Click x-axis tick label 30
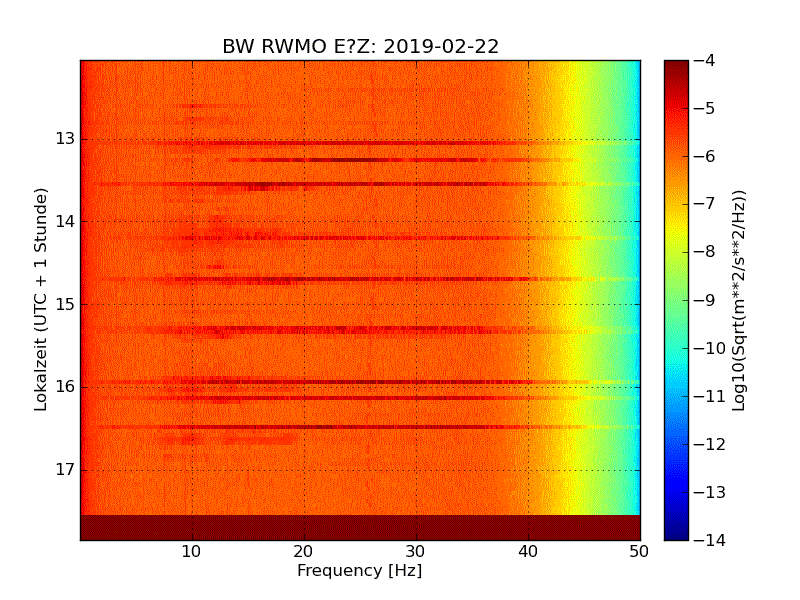The width and height of the screenshot is (800, 600). click(416, 552)
